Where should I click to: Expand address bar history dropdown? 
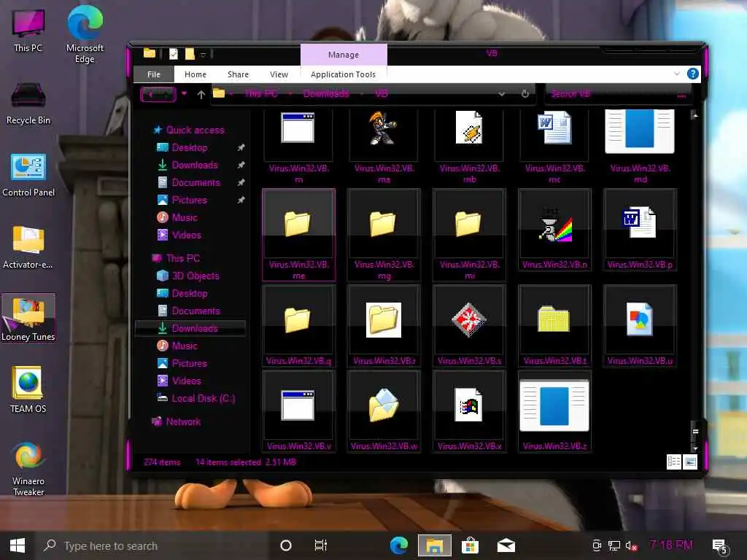[502, 94]
